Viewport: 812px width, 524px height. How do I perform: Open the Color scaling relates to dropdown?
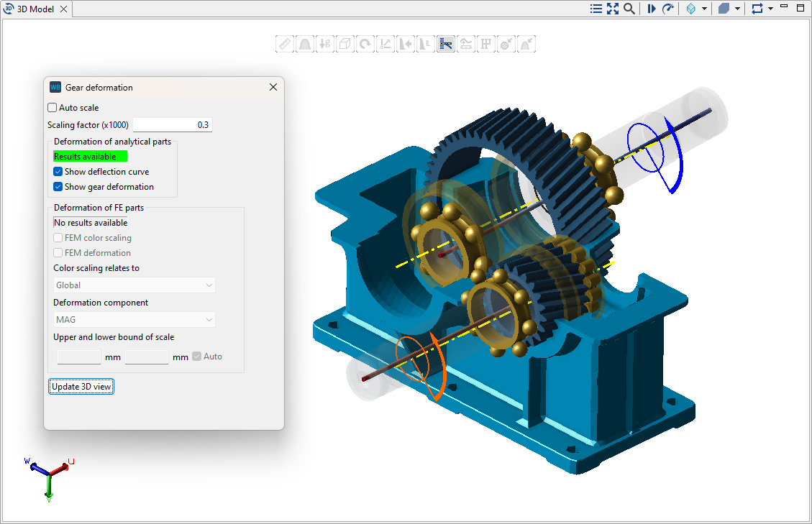point(134,285)
